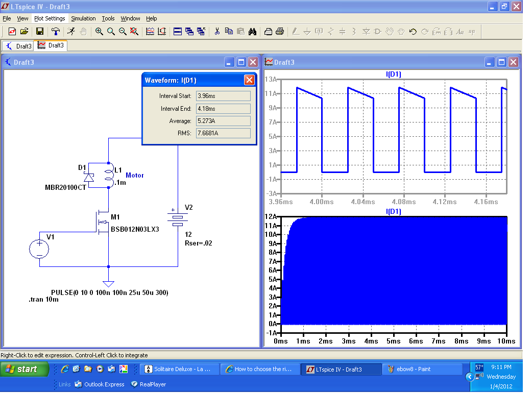Close the Waveform I(D1) dialog

(x=249, y=80)
